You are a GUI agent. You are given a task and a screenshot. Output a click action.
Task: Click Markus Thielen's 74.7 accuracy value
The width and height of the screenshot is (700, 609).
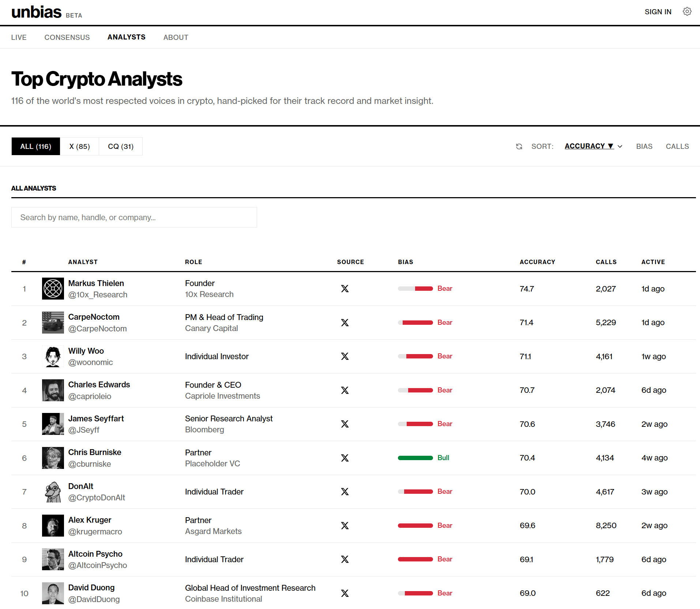point(527,289)
